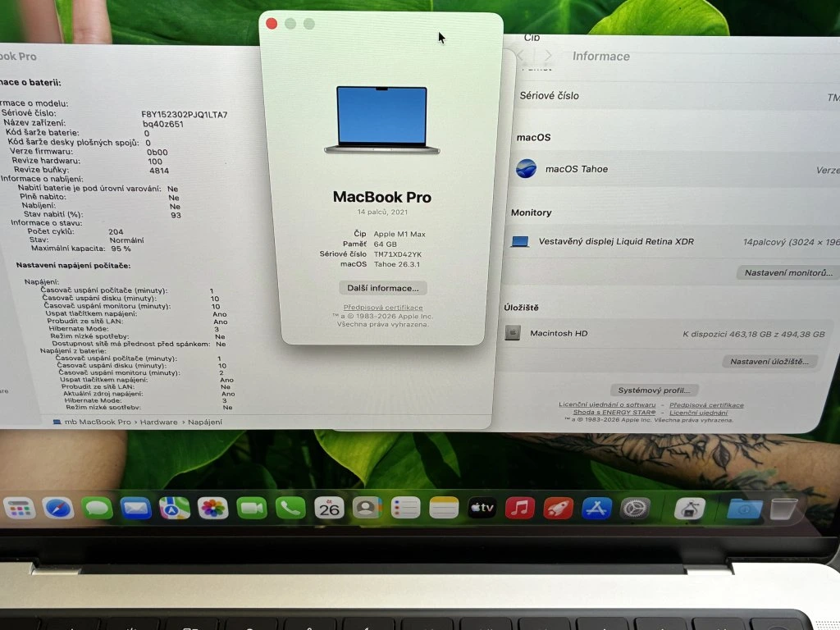840x630 pixels.
Task: Open the Phone app in the Dock
Action: click(290, 509)
